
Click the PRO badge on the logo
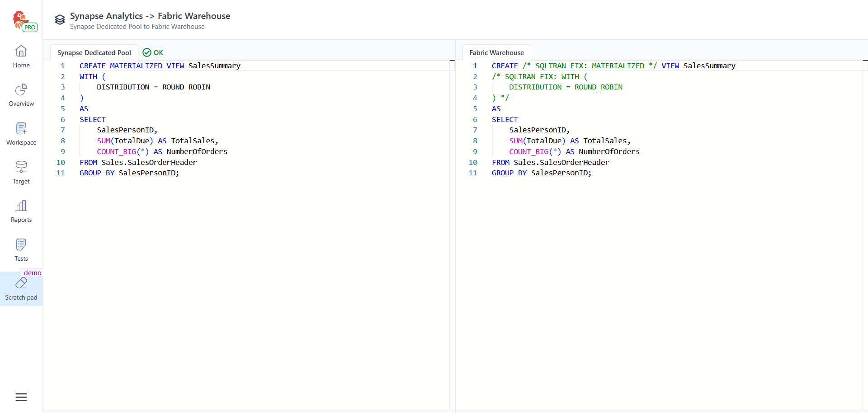coord(30,28)
